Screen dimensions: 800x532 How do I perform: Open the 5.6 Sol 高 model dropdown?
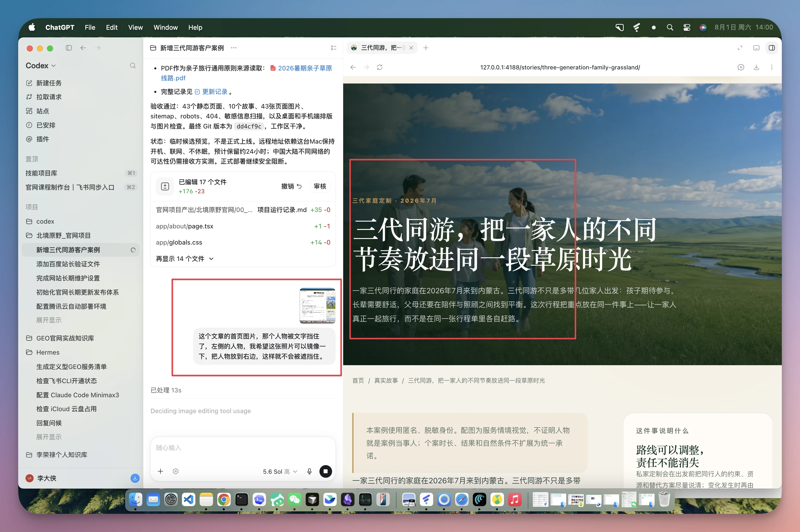click(x=280, y=472)
